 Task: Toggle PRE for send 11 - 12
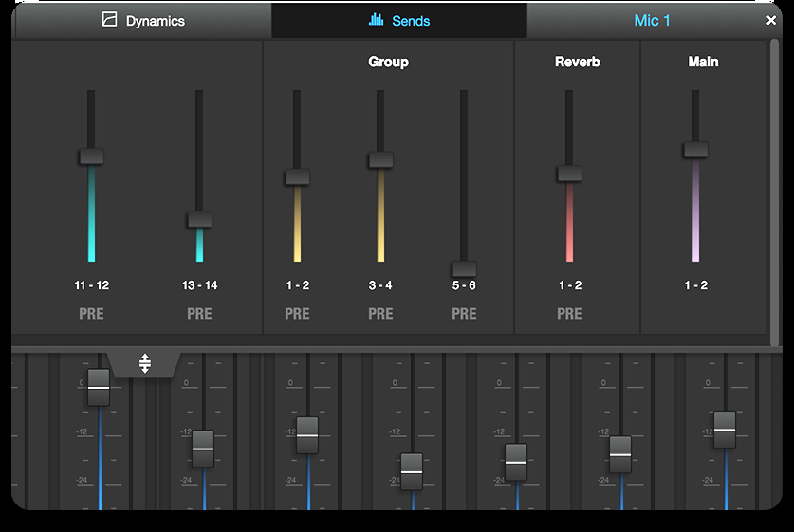(x=92, y=314)
